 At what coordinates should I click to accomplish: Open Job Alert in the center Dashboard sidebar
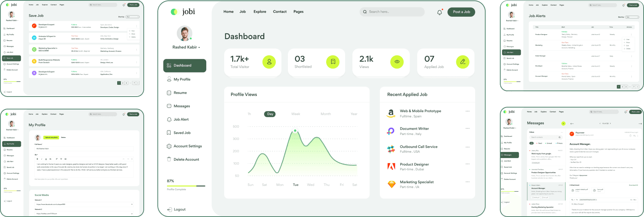click(177, 119)
